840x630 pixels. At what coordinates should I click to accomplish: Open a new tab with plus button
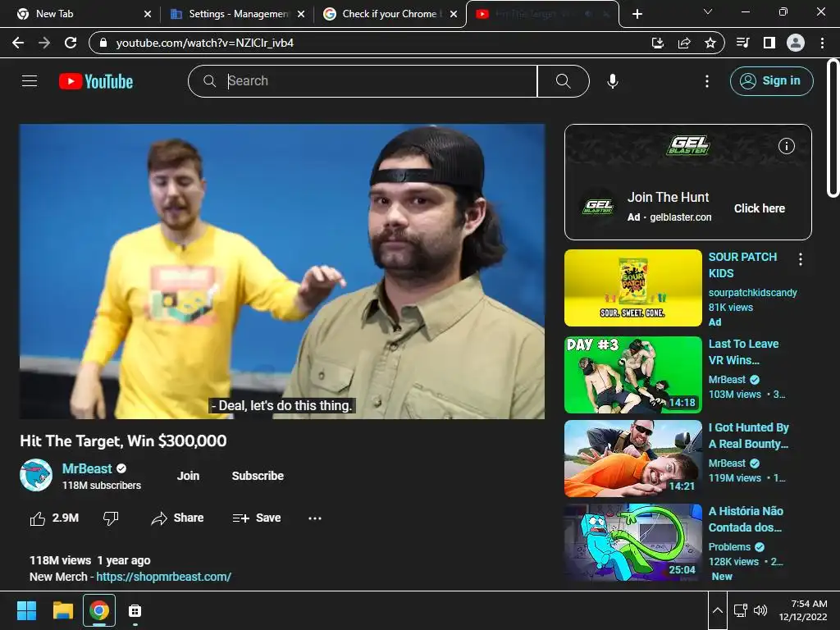(x=637, y=14)
